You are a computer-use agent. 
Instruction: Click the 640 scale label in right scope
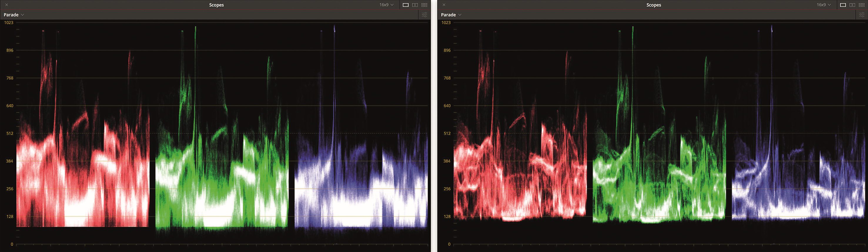coord(447,106)
